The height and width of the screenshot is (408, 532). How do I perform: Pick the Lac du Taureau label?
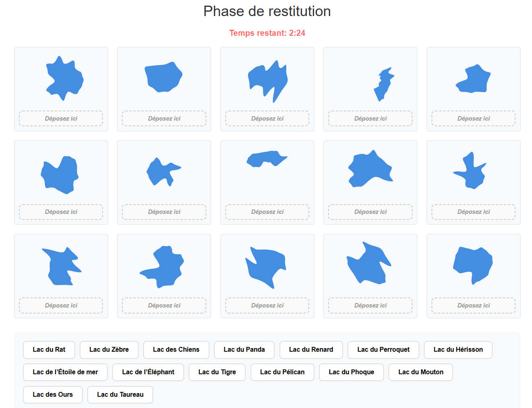tap(120, 395)
